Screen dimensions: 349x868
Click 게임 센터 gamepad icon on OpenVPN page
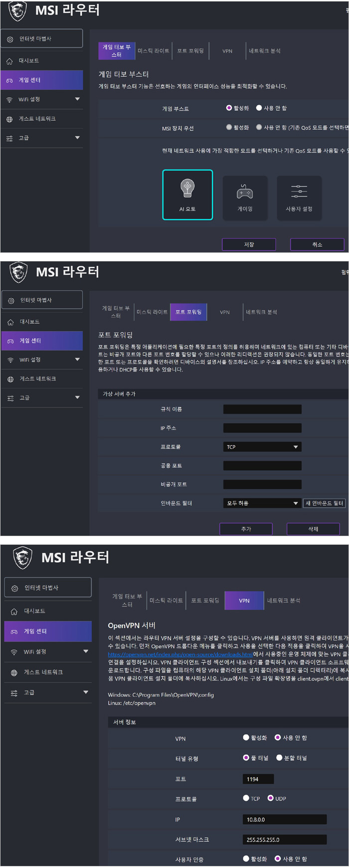14,632
